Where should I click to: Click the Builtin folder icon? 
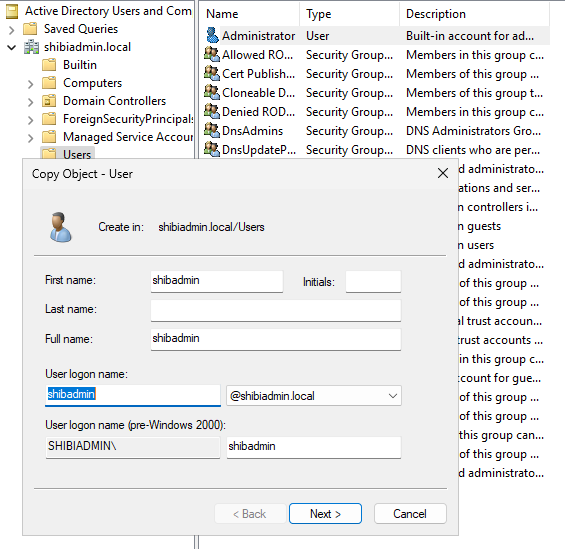tap(49, 65)
